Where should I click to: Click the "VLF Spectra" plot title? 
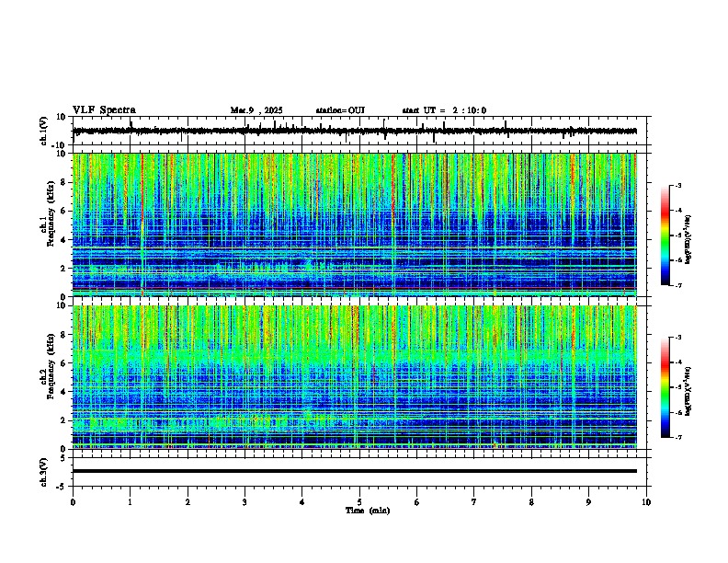click(x=104, y=110)
